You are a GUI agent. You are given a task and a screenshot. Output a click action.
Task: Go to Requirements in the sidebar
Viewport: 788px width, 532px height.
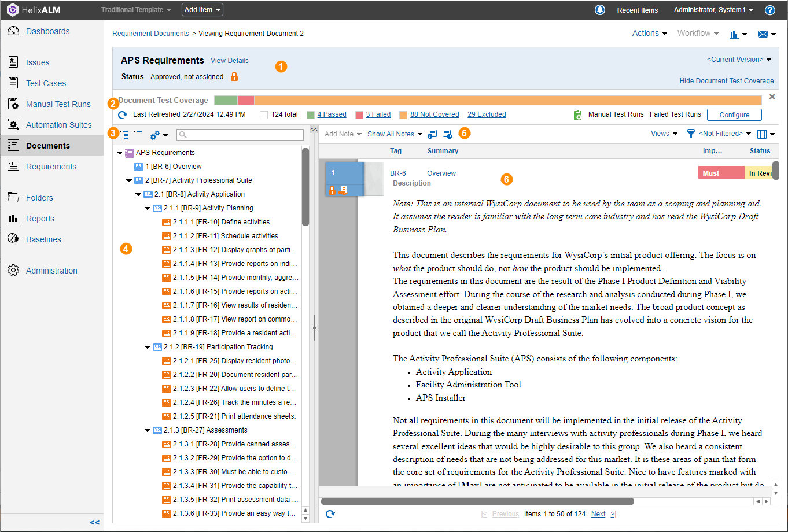pyautogui.click(x=51, y=167)
